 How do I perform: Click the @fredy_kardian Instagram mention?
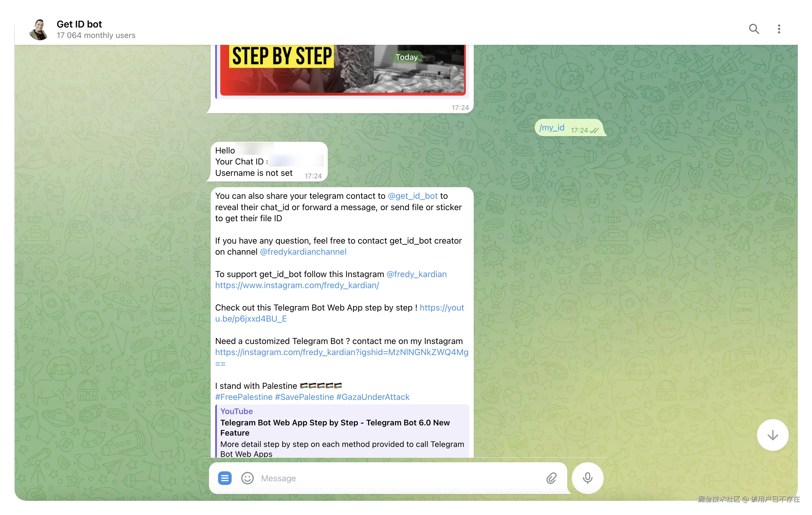[416, 274]
